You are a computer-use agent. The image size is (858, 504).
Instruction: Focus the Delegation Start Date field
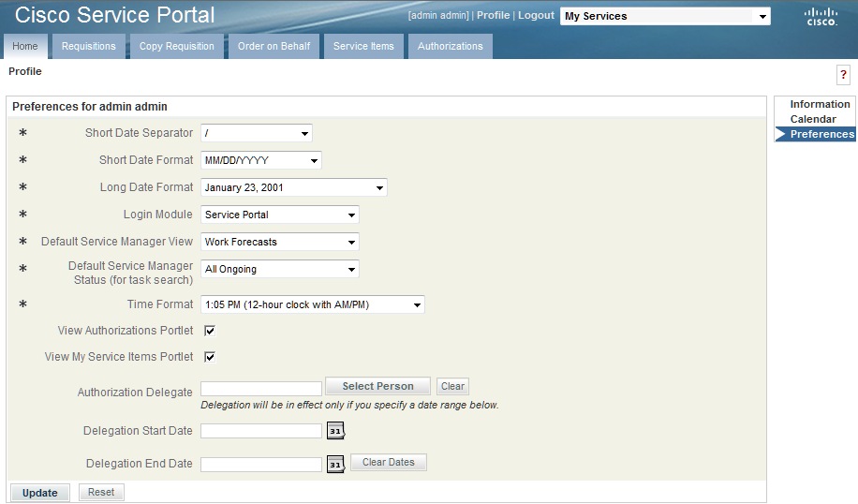(x=261, y=431)
